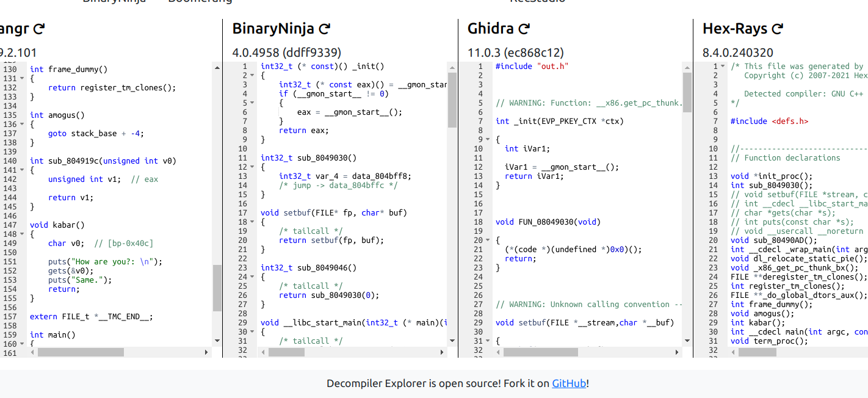Click 'return setbuf(fp, buf);' in BinaryNinja

tap(331, 241)
